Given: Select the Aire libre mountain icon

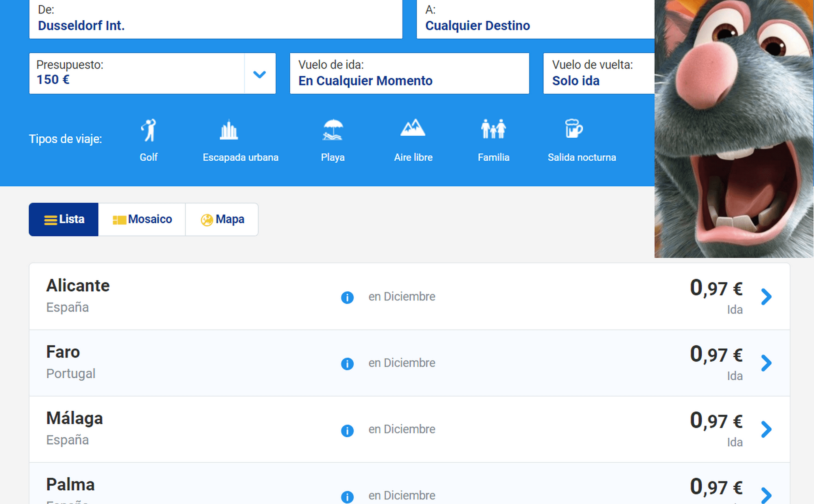Looking at the screenshot, I should click(x=413, y=128).
